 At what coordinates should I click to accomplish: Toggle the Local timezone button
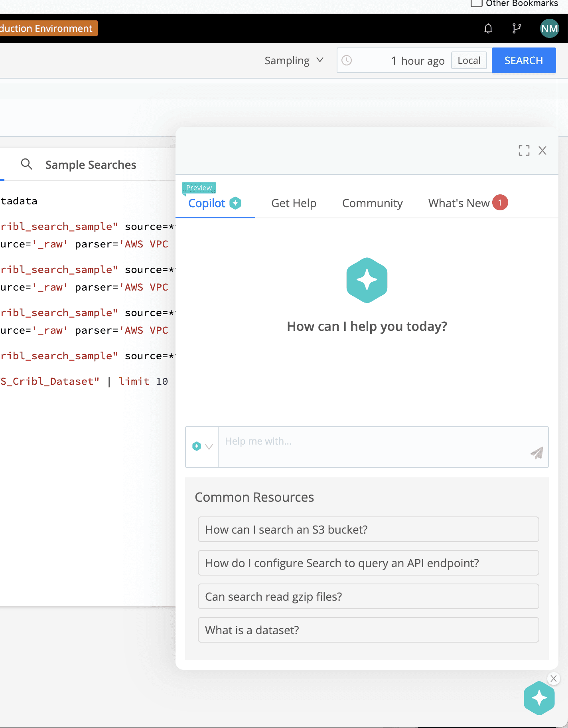(x=469, y=60)
